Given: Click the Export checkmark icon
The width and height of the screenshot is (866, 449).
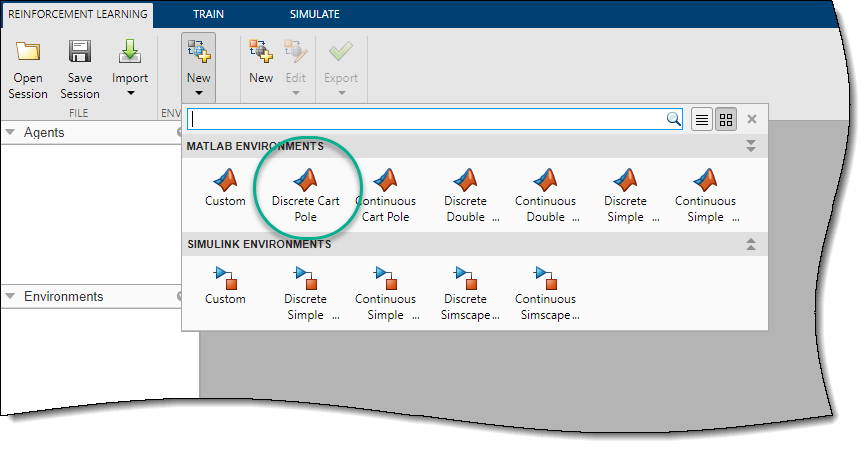Looking at the screenshot, I should click(x=341, y=51).
